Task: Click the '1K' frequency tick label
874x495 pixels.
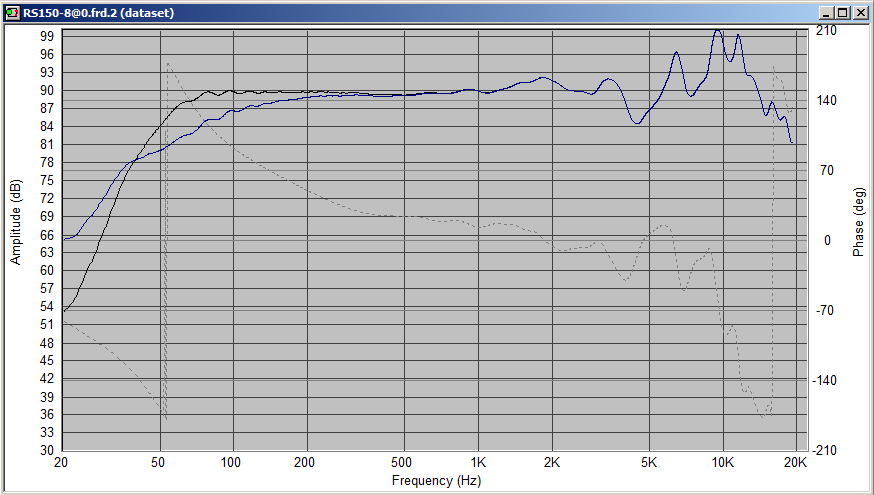Action: point(478,463)
